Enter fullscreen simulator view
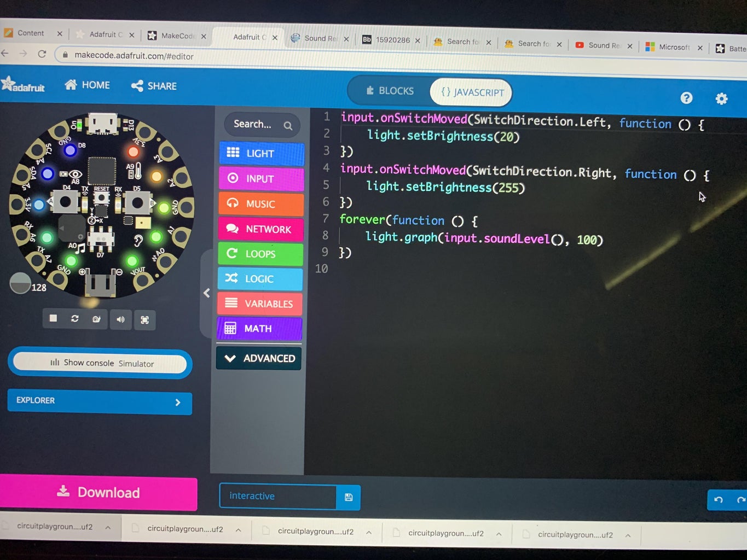The image size is (747, 560). pyautogui.click(x=145, y=319)
